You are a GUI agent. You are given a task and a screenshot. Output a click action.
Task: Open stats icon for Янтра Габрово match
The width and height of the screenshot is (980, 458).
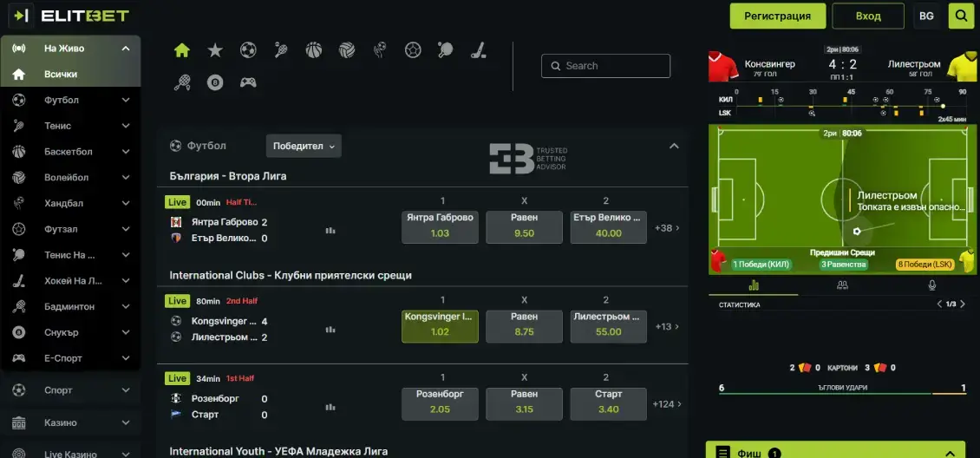tap(330, 231)
